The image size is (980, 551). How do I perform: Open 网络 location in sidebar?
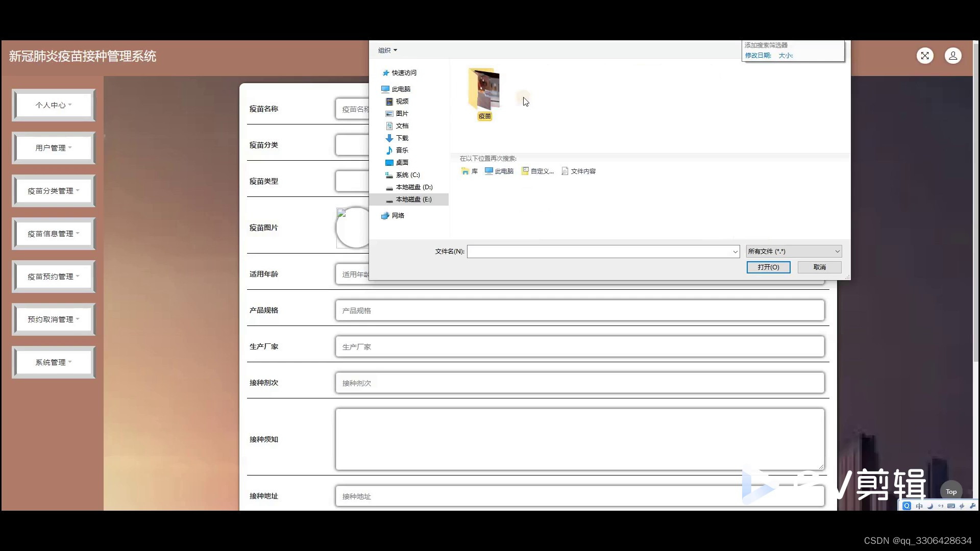coord(398,215)
